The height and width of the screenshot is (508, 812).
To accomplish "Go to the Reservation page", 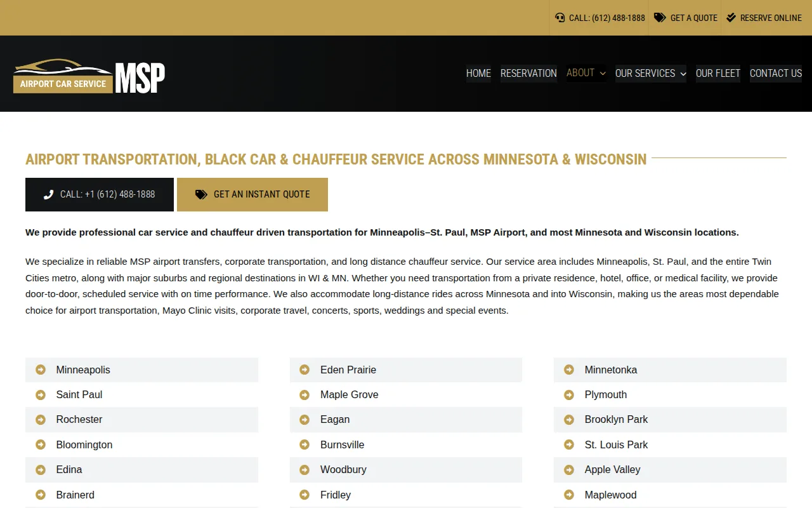I will pyautogui.click(x=528, y=74).
